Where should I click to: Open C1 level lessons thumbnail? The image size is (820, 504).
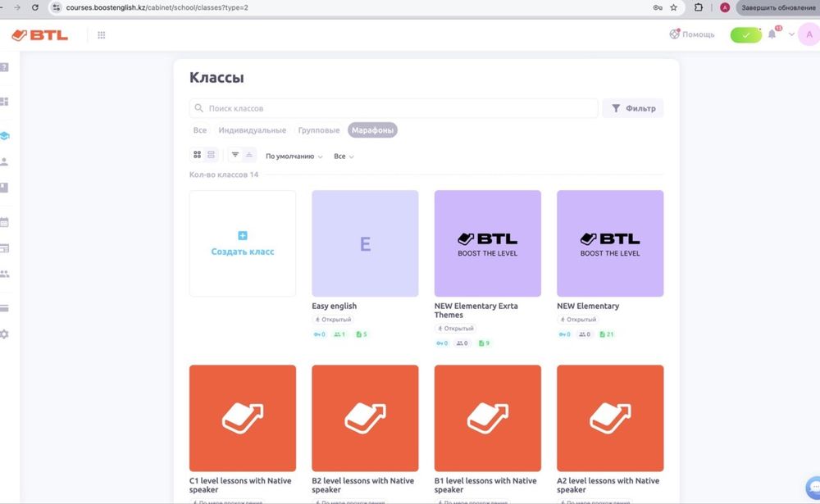coord(243,418)
